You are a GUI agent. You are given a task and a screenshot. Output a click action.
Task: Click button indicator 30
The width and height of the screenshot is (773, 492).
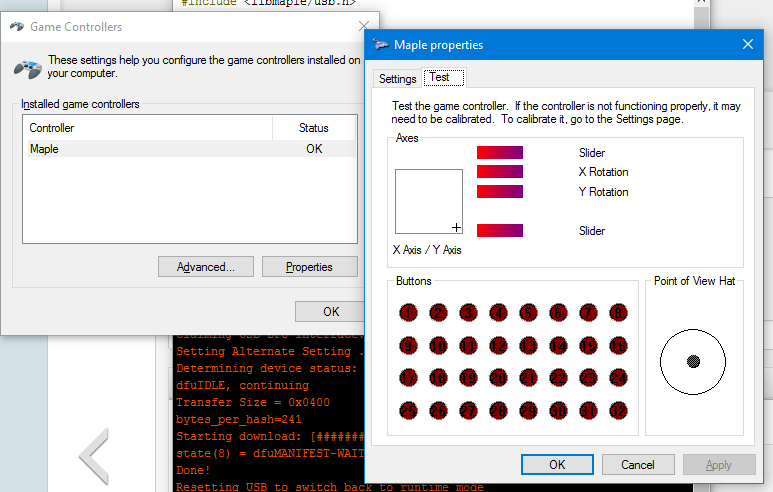(558, 411)
